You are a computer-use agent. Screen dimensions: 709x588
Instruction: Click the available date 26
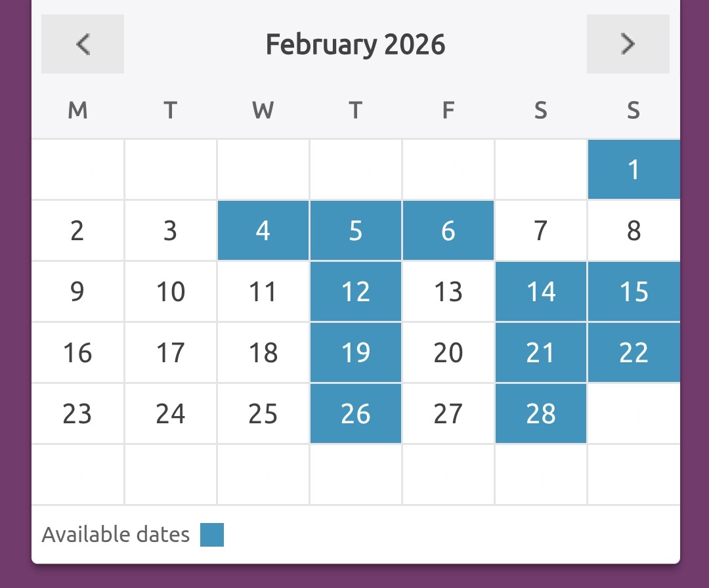point(356,413)
